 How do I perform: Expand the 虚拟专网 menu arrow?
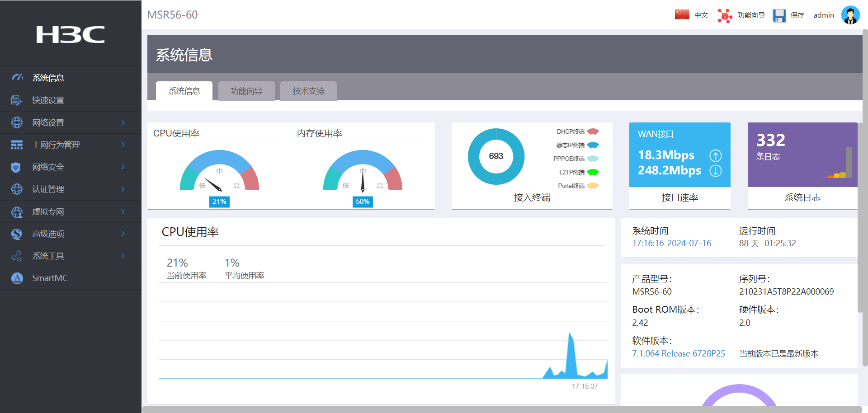(x=123, y=211)
